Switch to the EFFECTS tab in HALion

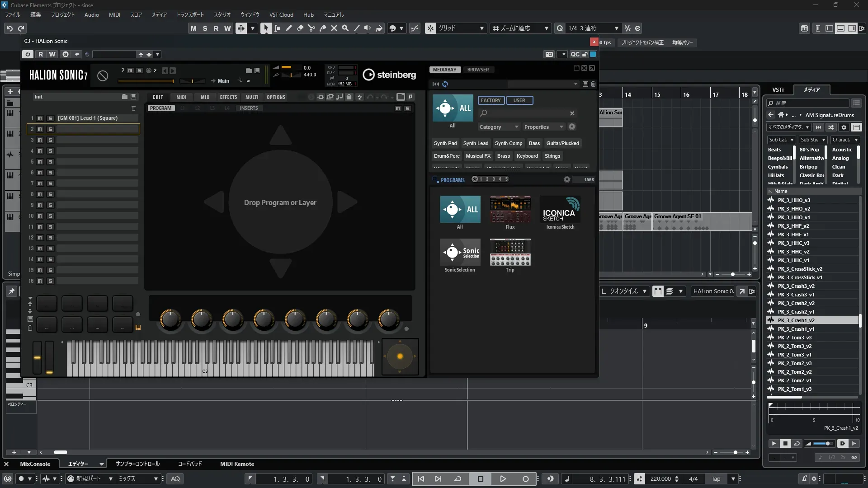pos(228,97)
